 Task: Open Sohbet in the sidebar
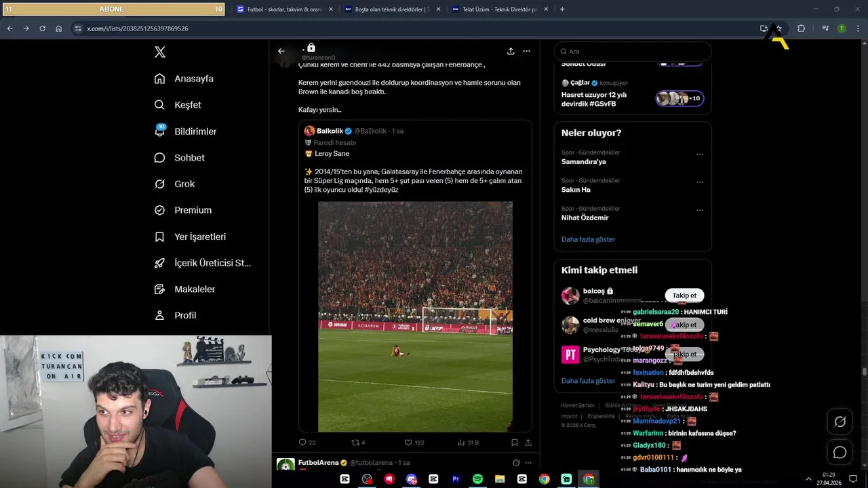[179, 157]
